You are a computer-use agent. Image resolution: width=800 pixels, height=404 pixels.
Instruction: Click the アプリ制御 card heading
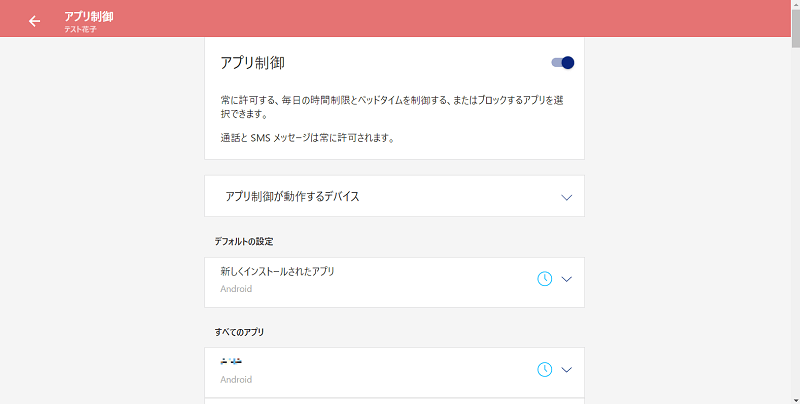tap(253, 63)
